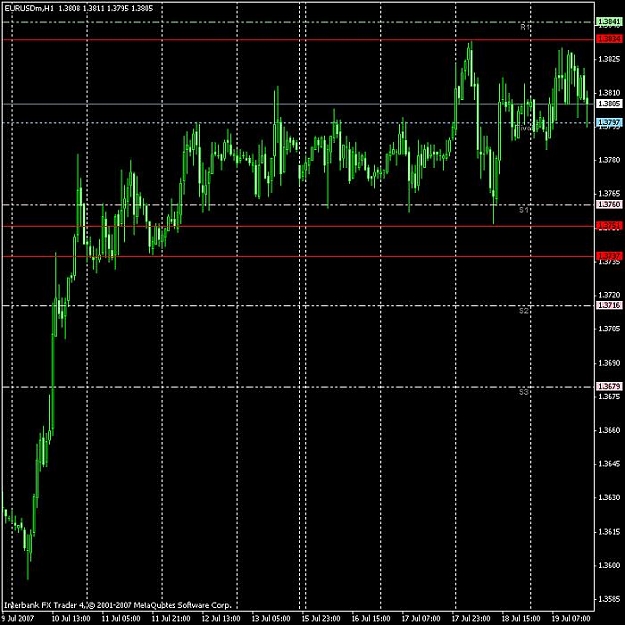Screen dimensions: 625x625
Task: Click the 16 Jul 15:00 time label
Action: click(371, 619)
